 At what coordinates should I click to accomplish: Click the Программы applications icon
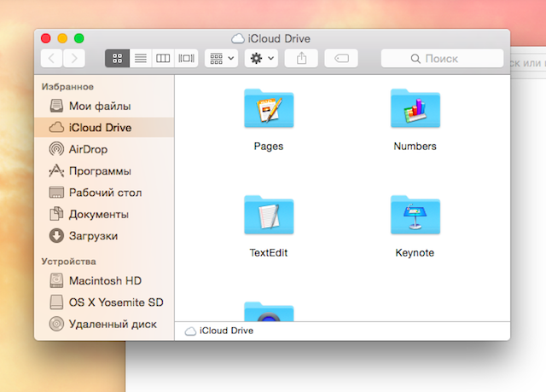[x=56, y=170]
